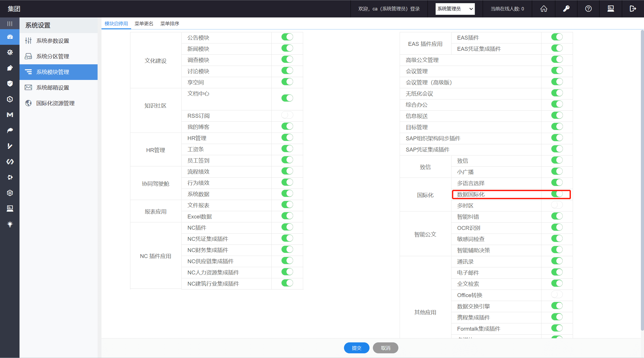Image resolution: width=644 pixels, height=358 pixels.
Task: Select the shield check sidebar icon
Action: point(10,84)
